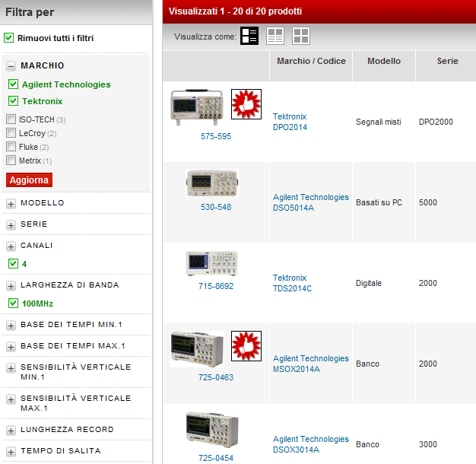The width and height of the screenshot is (476, 464).
Task: Collapse the MARCHIO filter section
Action: [x=11, y=66]
